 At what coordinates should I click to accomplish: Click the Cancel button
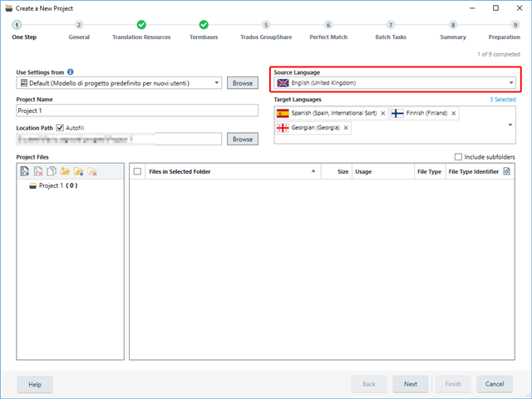click(x=495, y=384)
